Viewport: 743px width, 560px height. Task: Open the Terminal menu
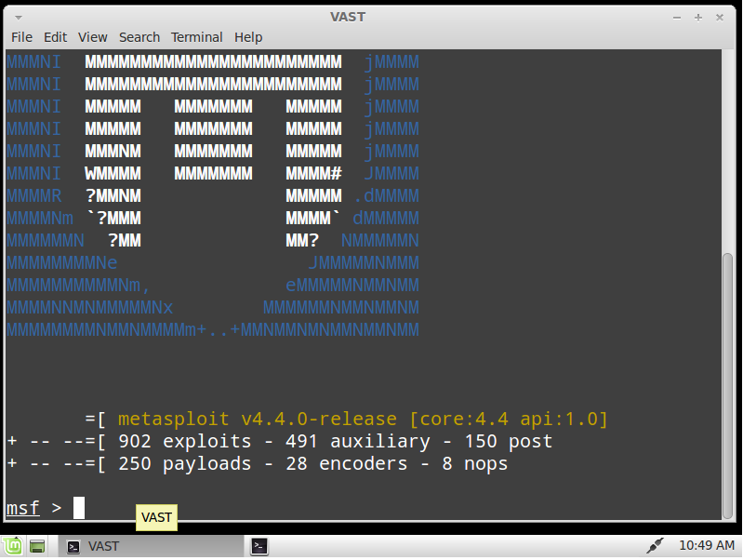click(196, 37)
